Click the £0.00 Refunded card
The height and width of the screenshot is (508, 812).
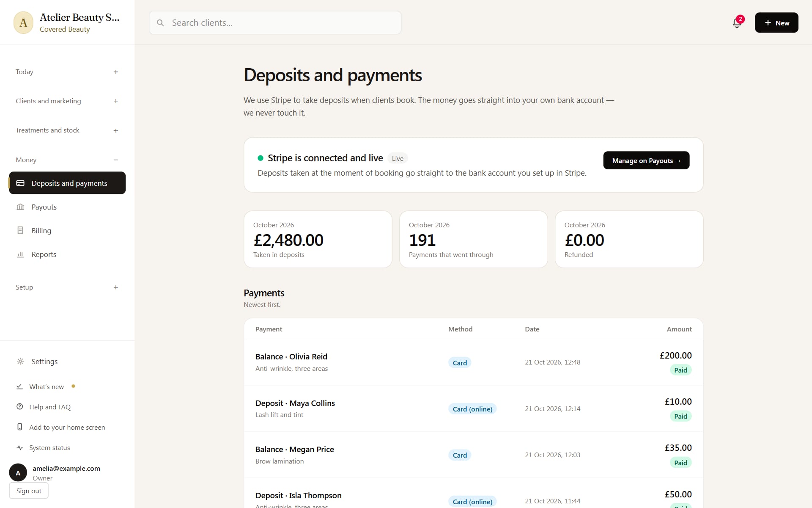point(629,239)
